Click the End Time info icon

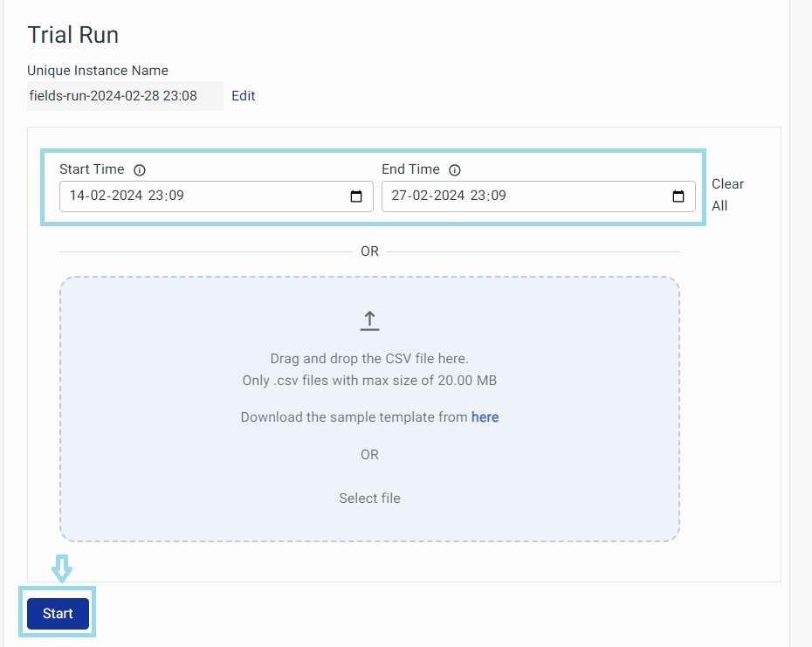[454, 170]
